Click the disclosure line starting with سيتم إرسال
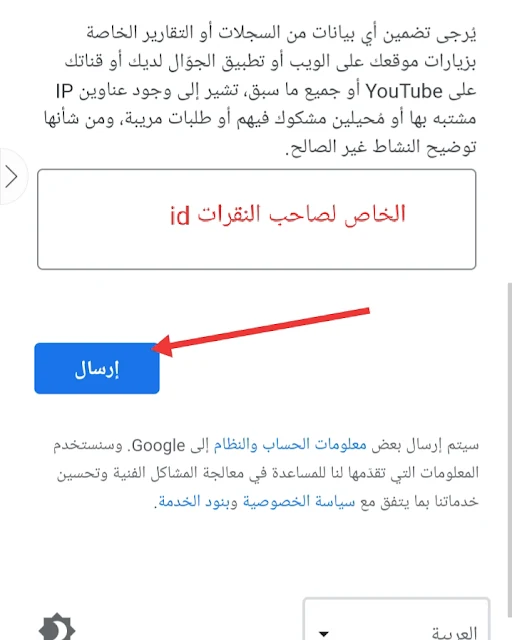Viewport: 512px width, 640px height. [x=266, y=444]
